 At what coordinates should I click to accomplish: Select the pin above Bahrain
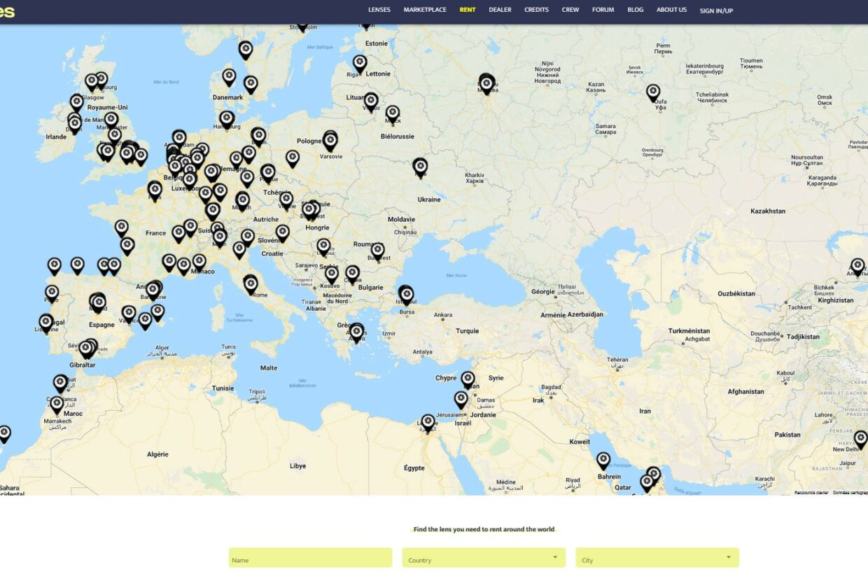click(x=603, y=461)
